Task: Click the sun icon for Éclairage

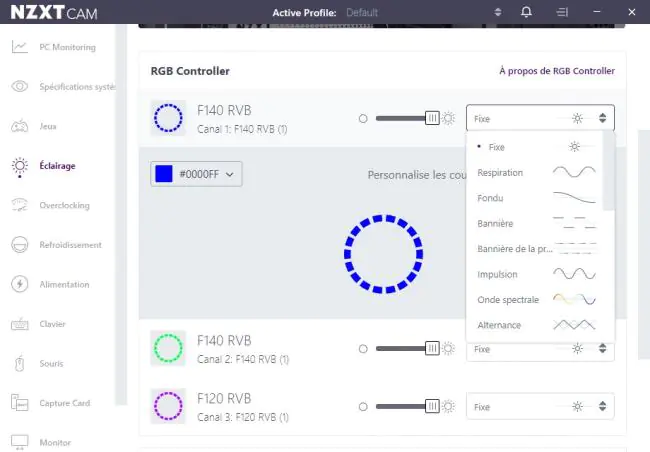Action: 19,166
